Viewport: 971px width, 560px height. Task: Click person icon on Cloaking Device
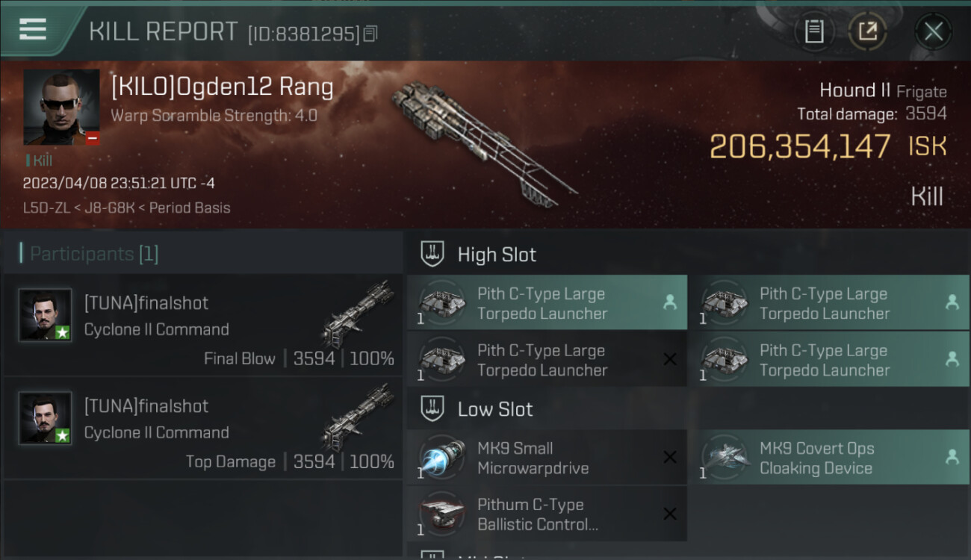pyautogui.click(x=952, y=457)
